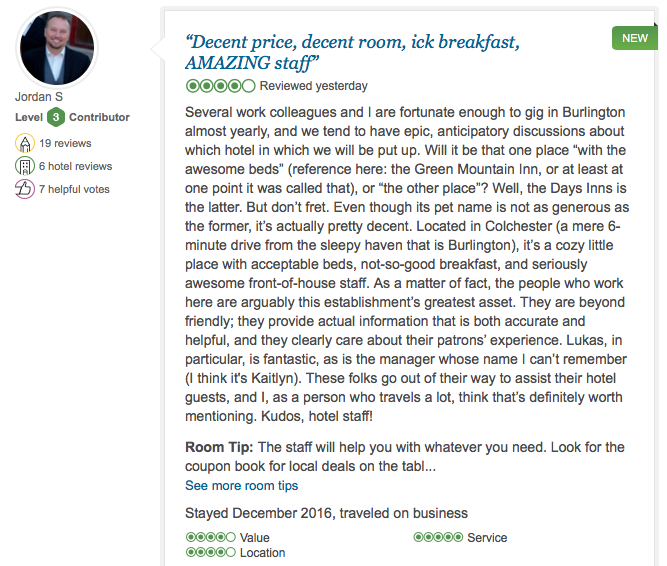Click the hotel reviews building icon
This screenshot has width=667, height=566.
pos(26,166)
